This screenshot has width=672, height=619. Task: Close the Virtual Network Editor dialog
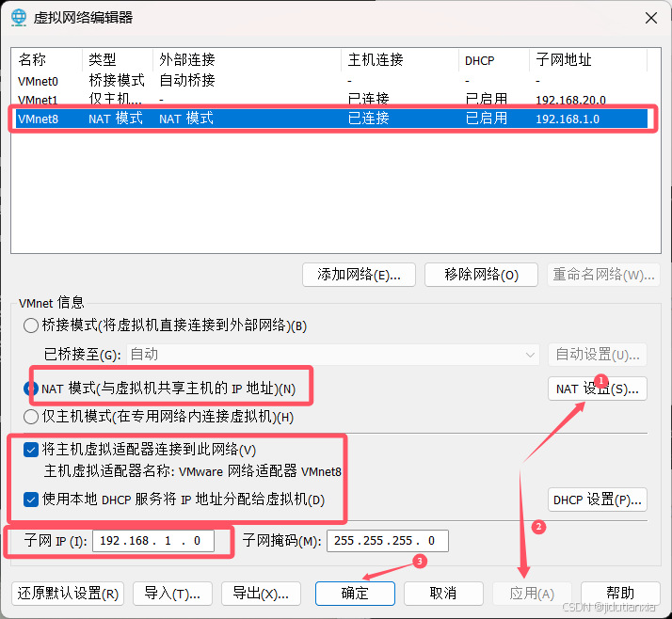click(x=649, y=17)
